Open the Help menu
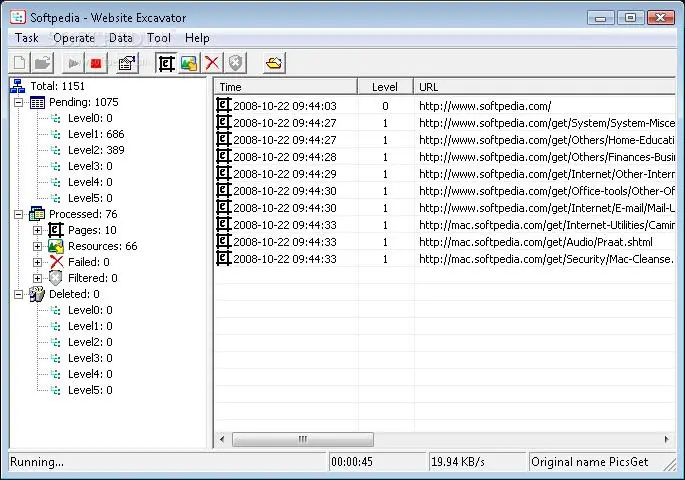The height and width of the screenshot is (480, 685). [197, 38]
